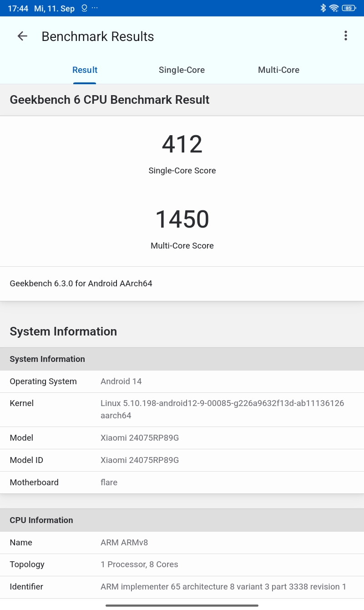Viewport: 364px width, 610px height.
Task: Tap the CPU Name value ARM ARMv8
Action: (124, 543)
